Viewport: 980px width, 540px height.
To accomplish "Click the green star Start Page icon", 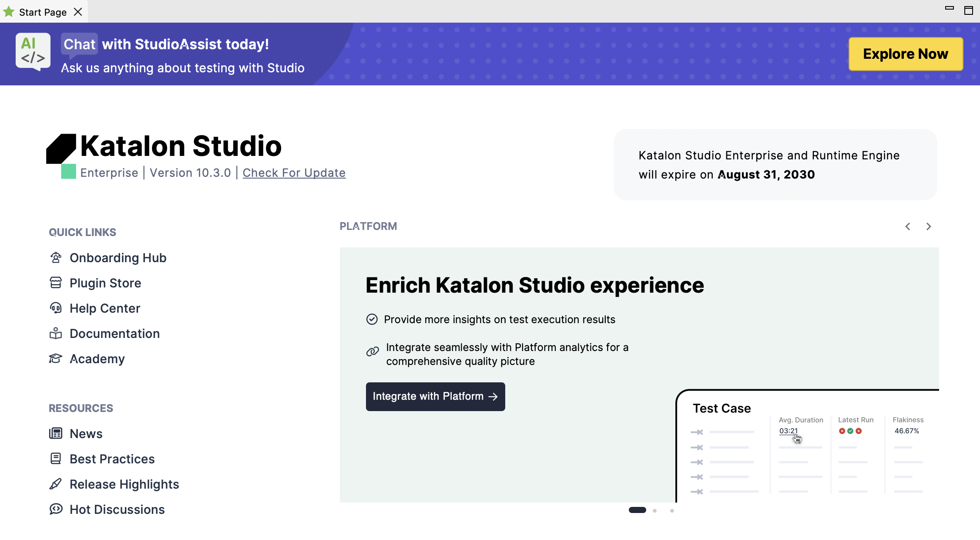I will (9, 12).
